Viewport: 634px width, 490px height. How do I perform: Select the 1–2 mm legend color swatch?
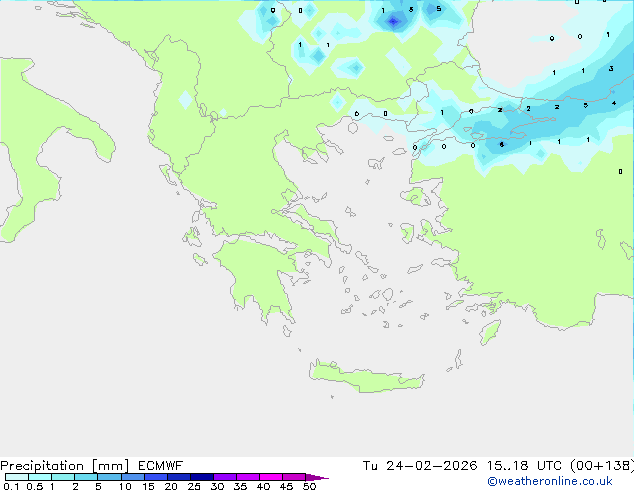pos(63,477)
